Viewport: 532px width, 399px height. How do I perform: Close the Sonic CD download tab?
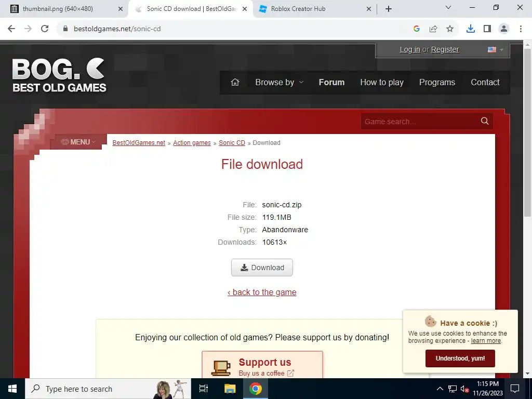pos(245,9)
